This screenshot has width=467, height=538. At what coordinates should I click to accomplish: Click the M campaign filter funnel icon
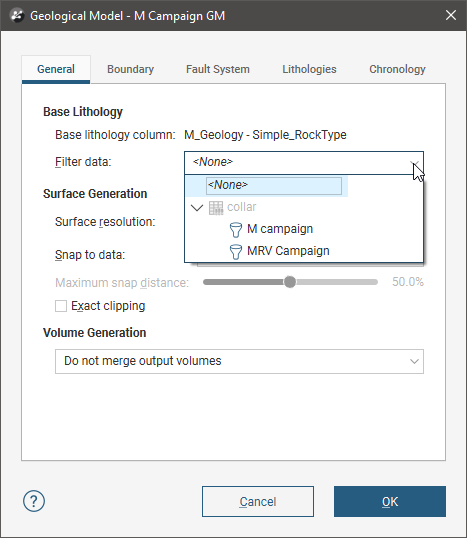(235, 230)
